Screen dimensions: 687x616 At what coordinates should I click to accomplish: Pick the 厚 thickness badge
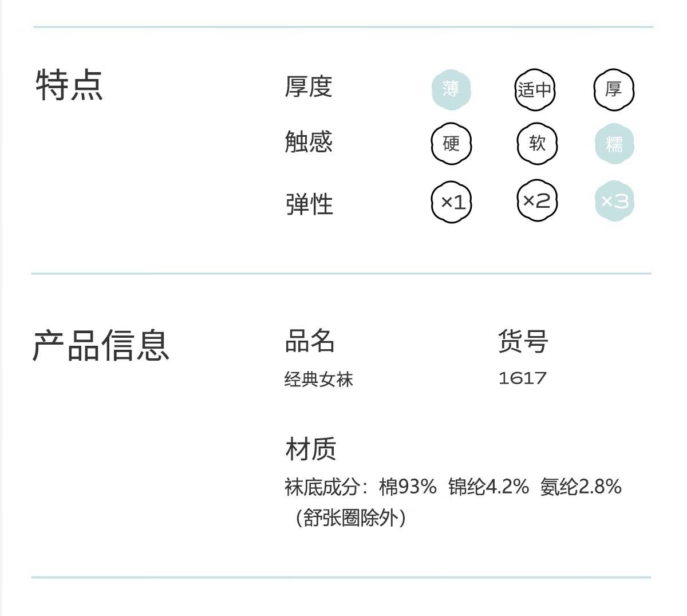pyautogui.click(x=614, y=90)
